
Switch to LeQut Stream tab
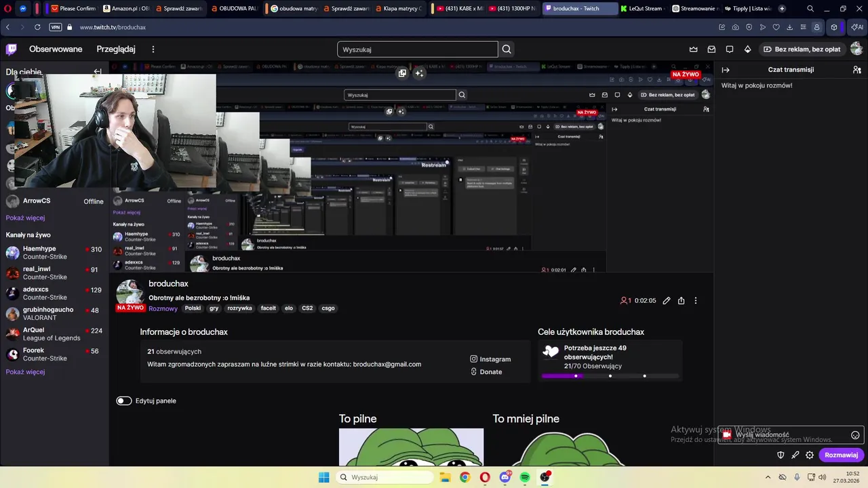coord(642,9)
